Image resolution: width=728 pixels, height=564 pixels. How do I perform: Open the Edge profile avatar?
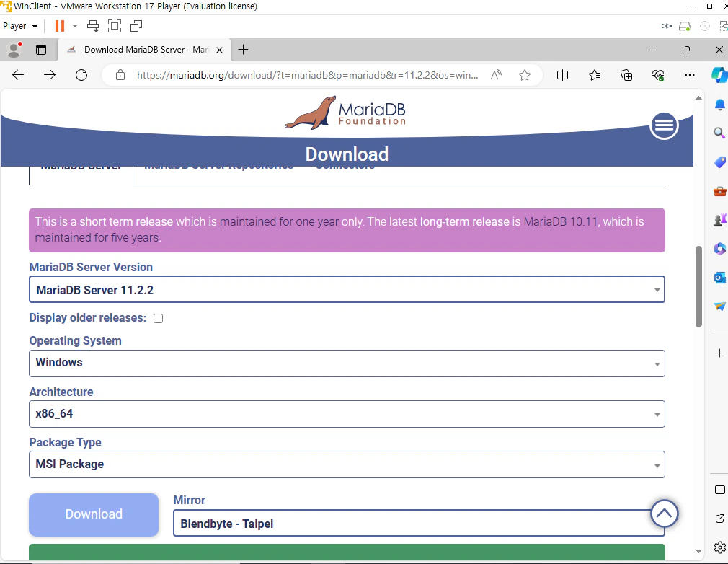14,50
